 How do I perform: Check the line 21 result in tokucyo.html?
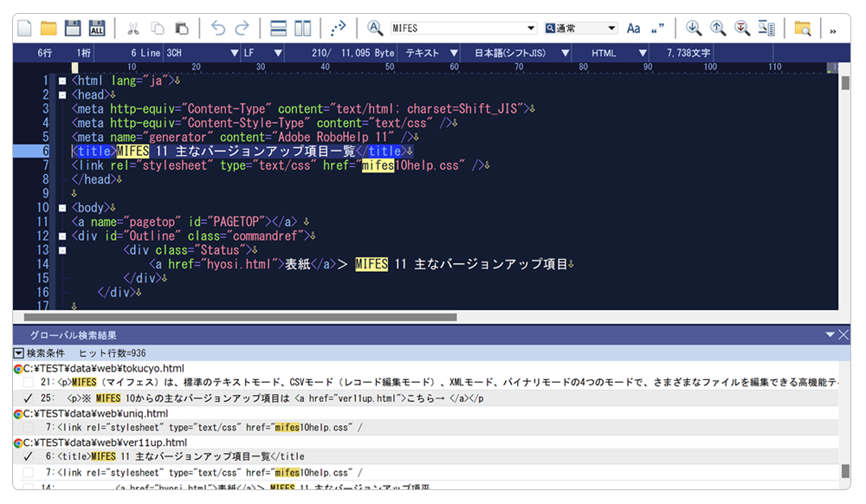click(29, 382)
